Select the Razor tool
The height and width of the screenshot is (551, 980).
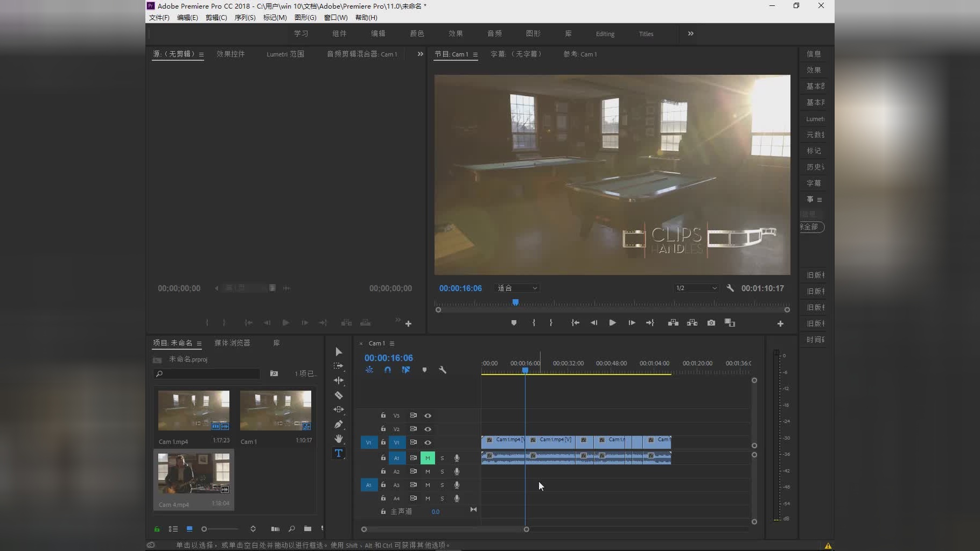tap(339, 395)
